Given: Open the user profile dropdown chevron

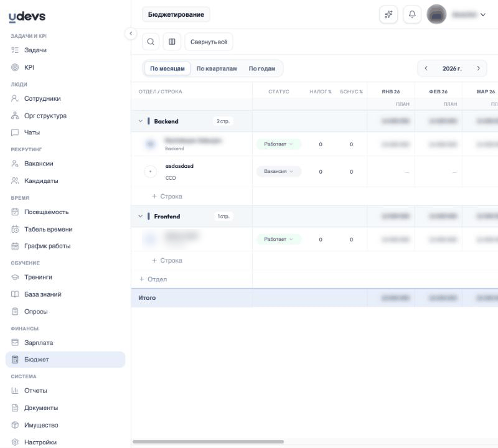Looking at the screenshot, I should pyautogui.click(x=483, y=14).
